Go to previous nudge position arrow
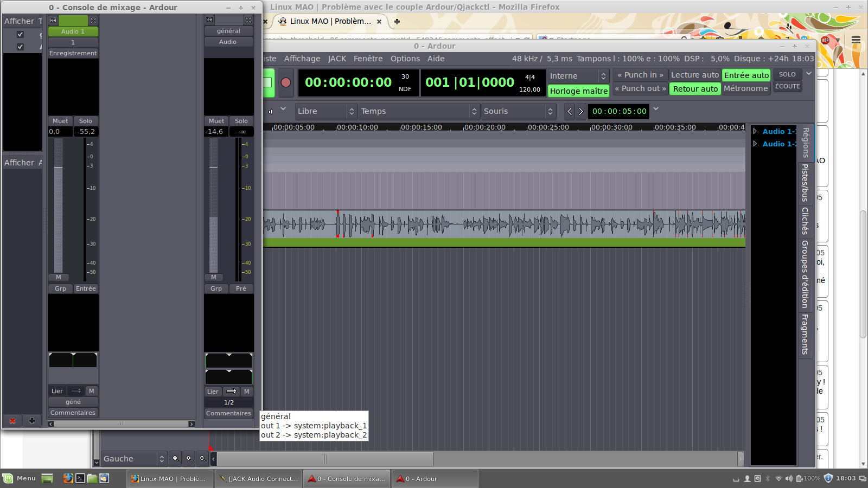The height and width of the screenshot is (488, 868). (569, 111)
